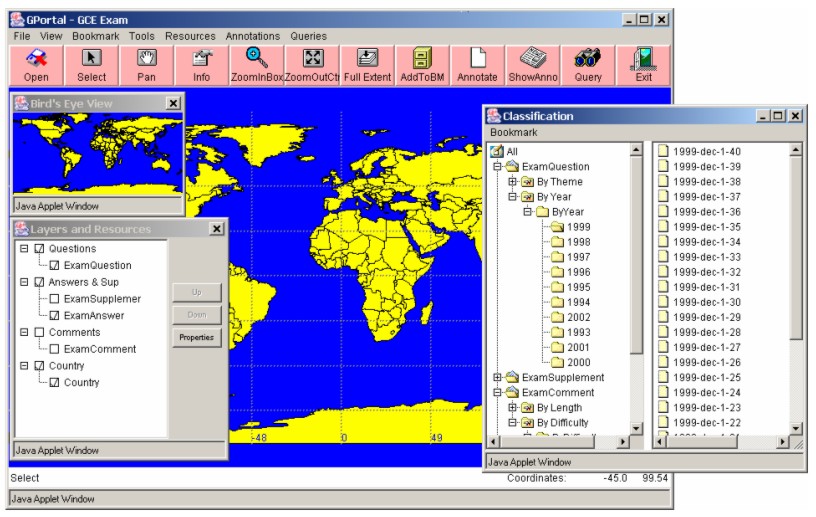Screen dimensions: 816x517
Task: Collapse the Country group in Layers
Action: tap(24, 365)
